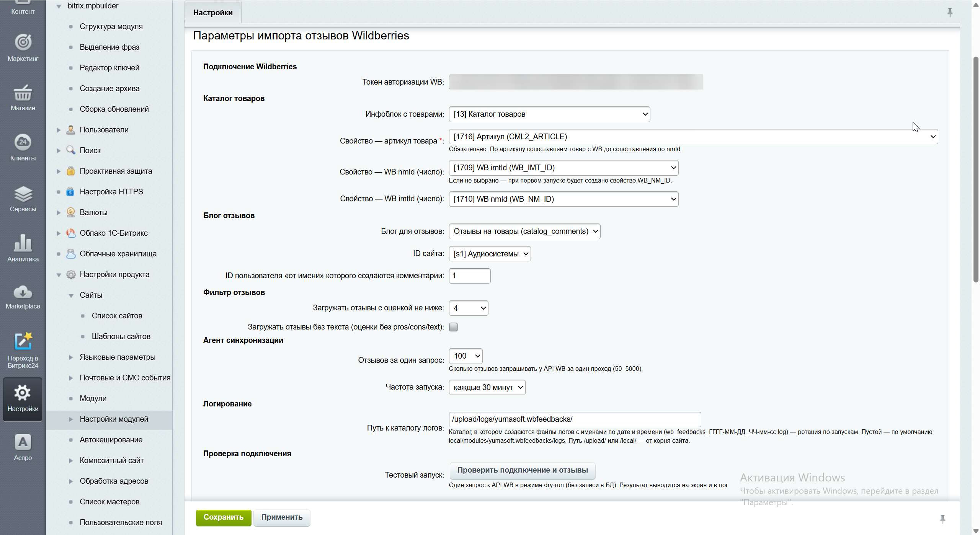Open Автокеширование menu item

tap(111, 440)
